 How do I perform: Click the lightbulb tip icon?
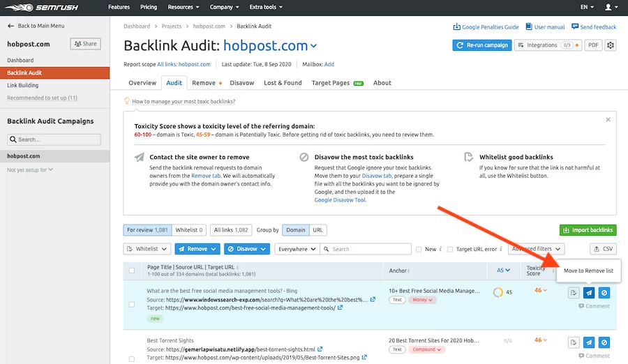click(127, 101)
